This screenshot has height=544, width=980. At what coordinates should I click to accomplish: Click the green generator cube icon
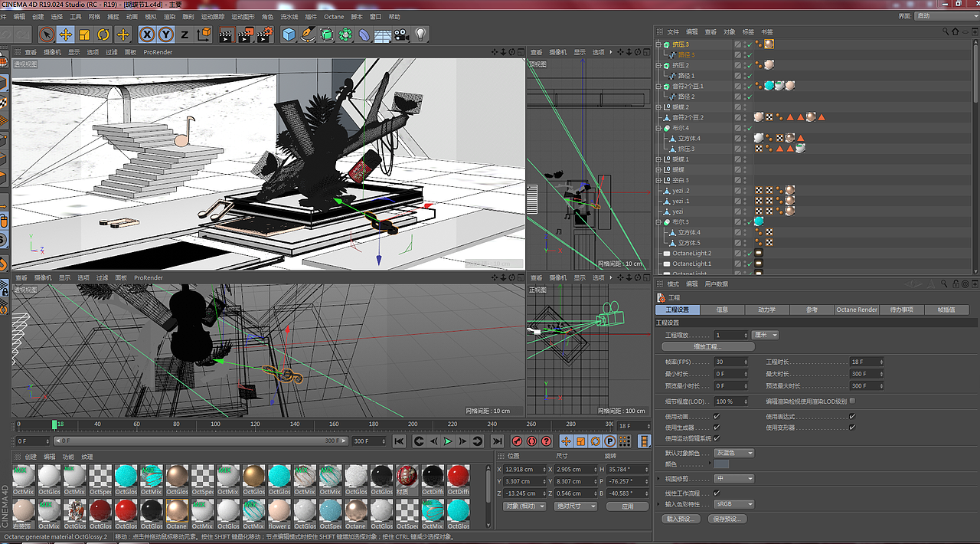pyautogui.click(x=327, y=34)
